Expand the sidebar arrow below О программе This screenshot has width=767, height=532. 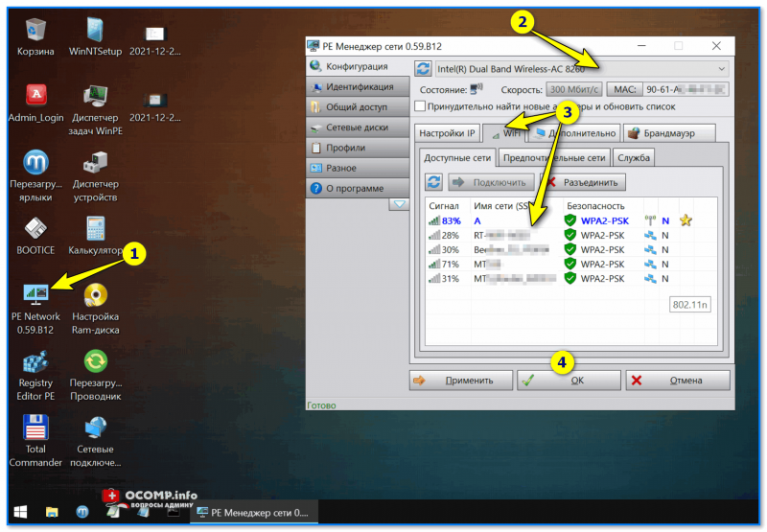399,204
